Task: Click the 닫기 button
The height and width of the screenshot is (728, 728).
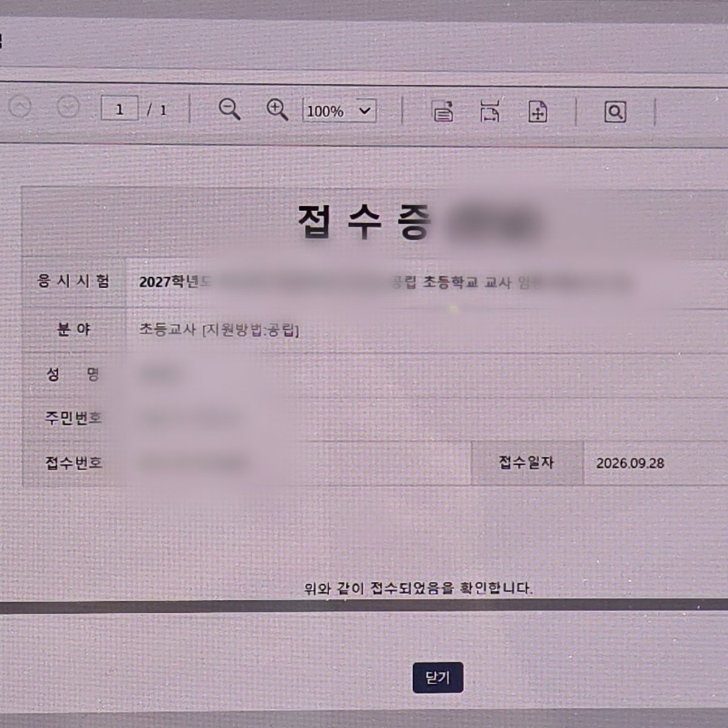Action: pos(437,677)
